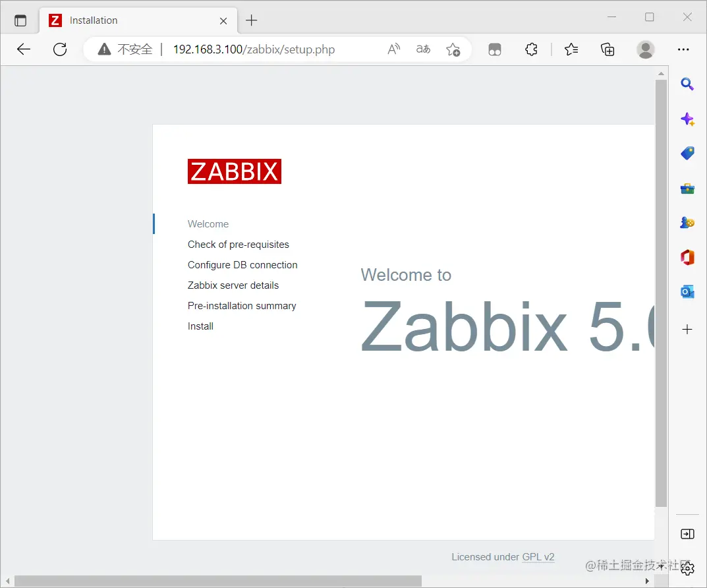The width and height of the screenshot is (707, 588).
Task: Click the 'Licensed under' footer text
Action: pyautogui.click(x=486, y=557)
